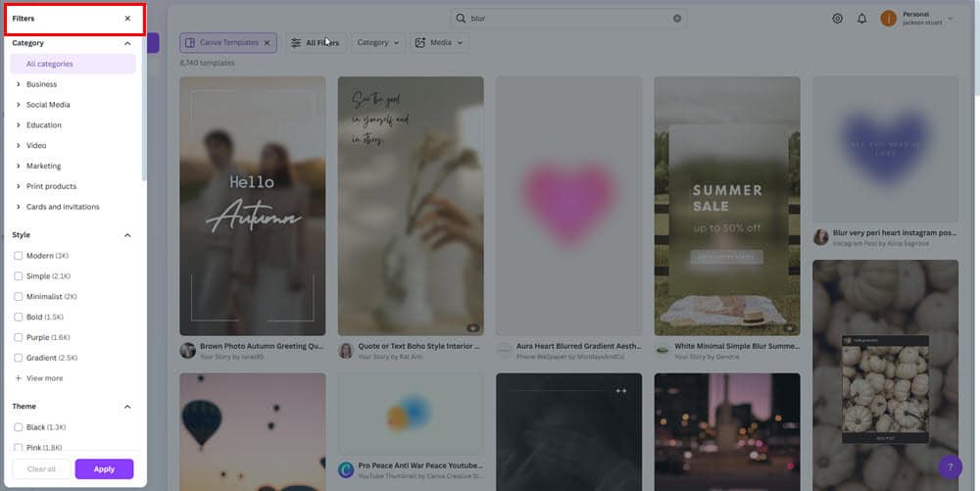
Task: Open notifications with the bell icon
Action: pyautogui.click(x=861, y=19)
